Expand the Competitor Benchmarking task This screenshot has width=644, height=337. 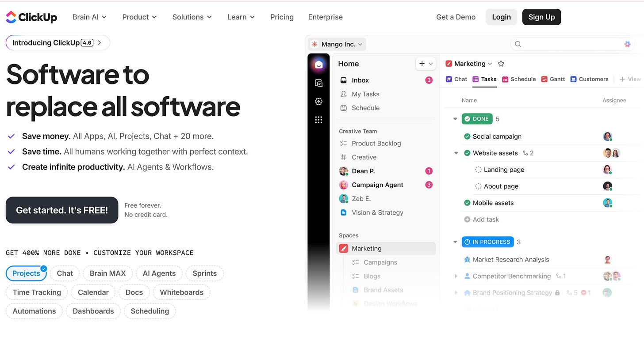(456, 276)
